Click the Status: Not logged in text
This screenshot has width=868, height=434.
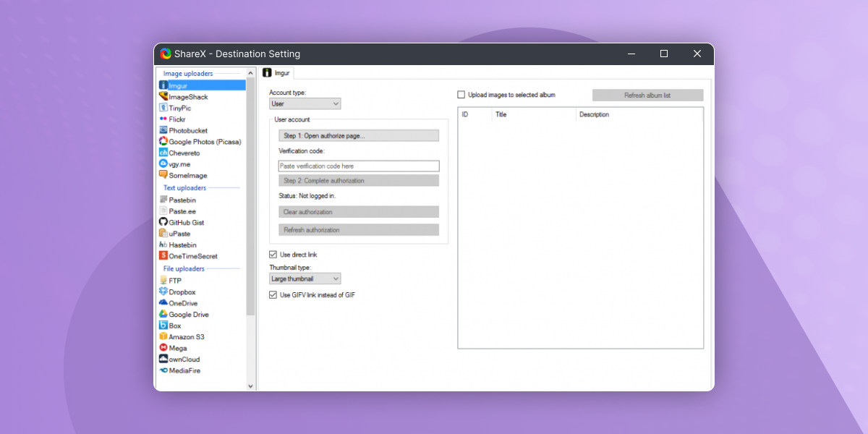click(307, 195)
